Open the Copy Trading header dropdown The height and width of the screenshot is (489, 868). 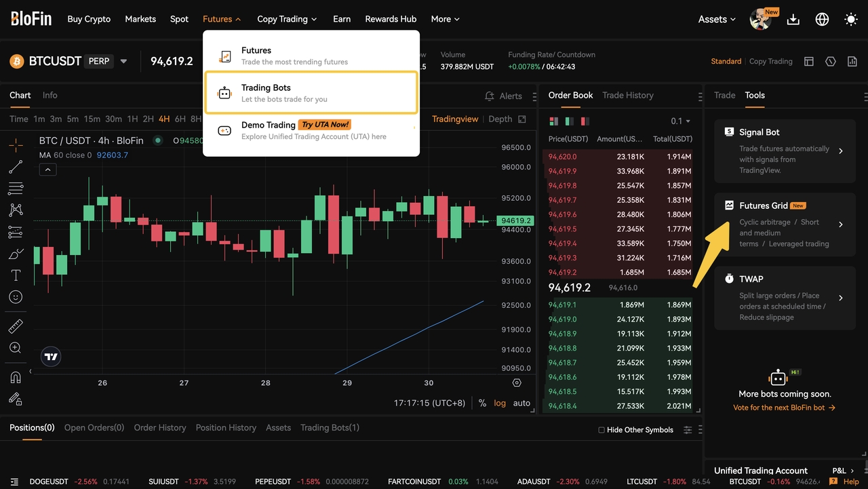(287, 19)
